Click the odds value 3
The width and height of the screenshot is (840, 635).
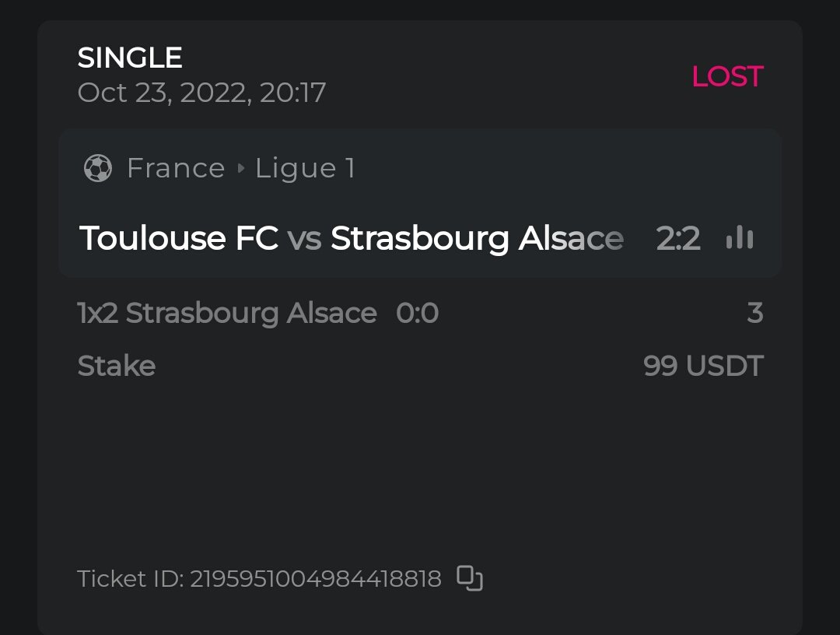point(754,313)
